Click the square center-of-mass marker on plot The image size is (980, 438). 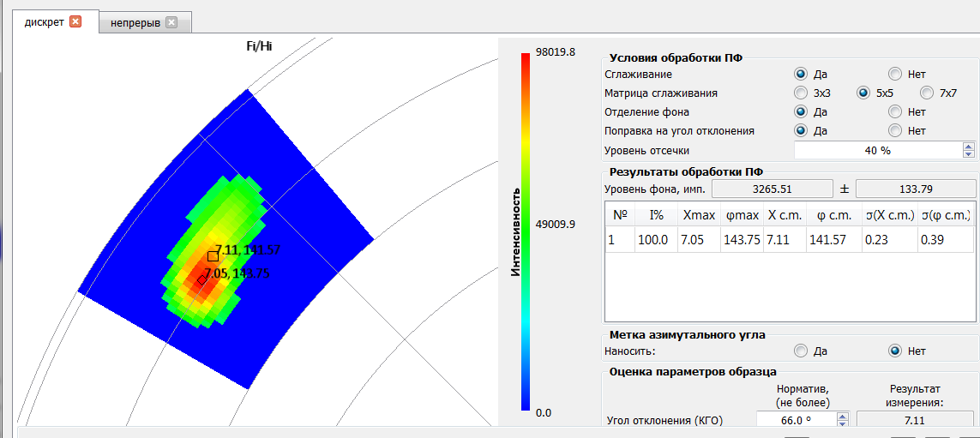point(213,255)
